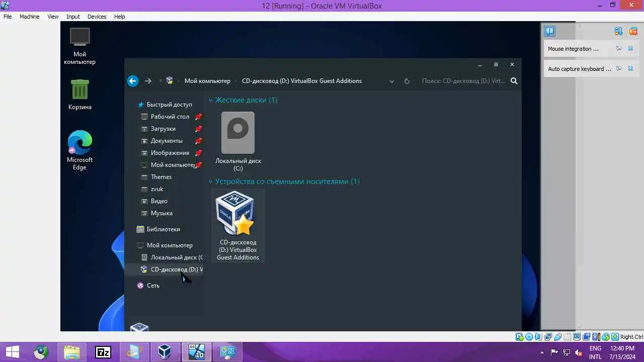644x362 pixels.
Task: Dismiss the Auto capture keyboard notification
Action: (x=630, y=69)
